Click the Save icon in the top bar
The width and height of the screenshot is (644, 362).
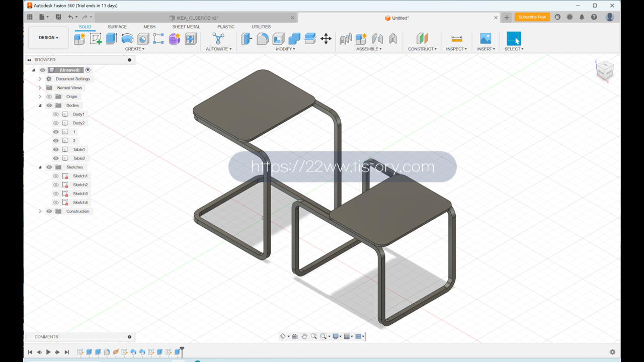(x=58, y=17)
